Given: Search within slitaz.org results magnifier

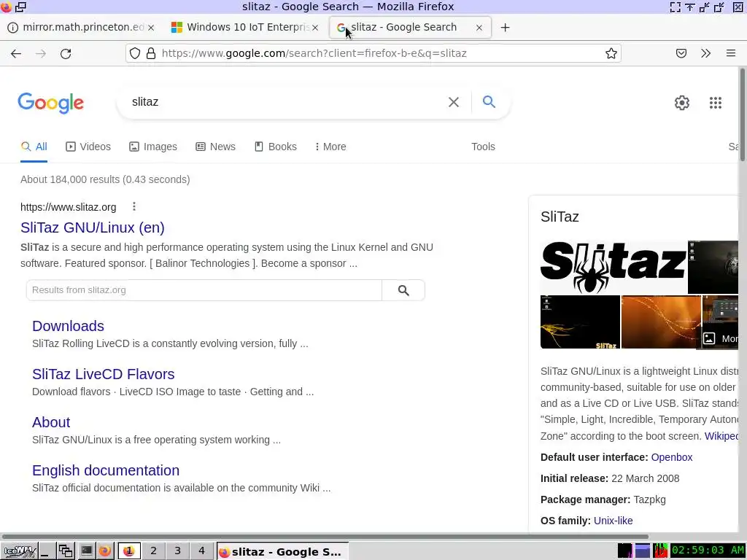Looking at the screenshot, I should [403, 290].
